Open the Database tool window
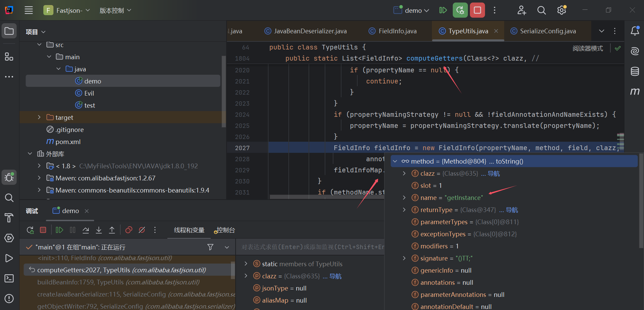Viewport: 644px width, 310px height. (635, 71)
